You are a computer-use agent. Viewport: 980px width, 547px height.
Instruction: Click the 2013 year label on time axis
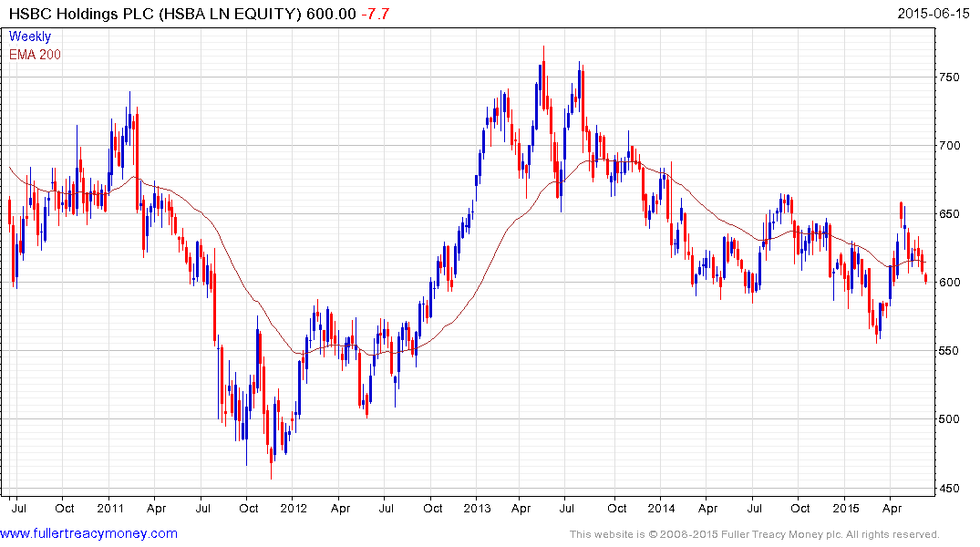(x=477, y=508)
